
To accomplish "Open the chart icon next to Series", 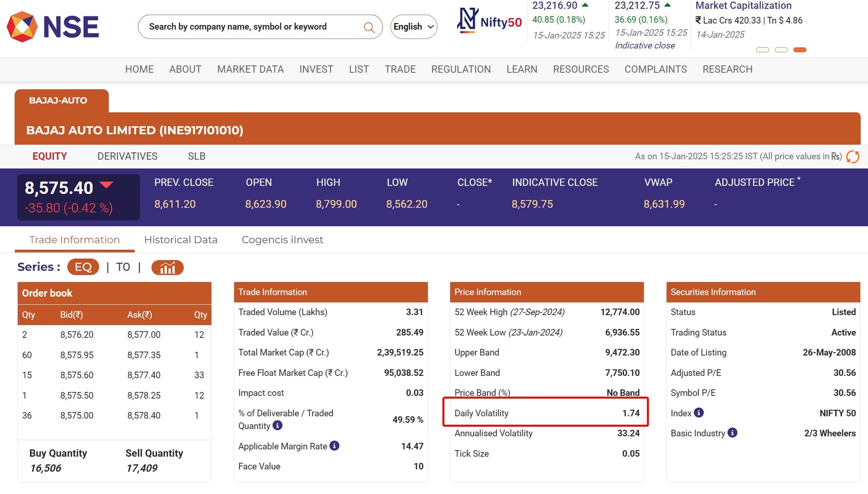I will click(167, 267).
